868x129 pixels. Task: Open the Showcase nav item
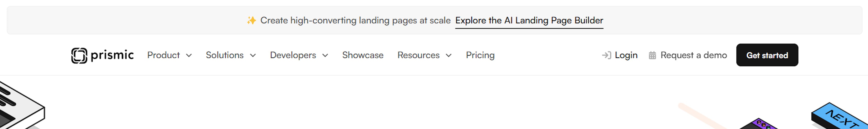click(x=363, y=55)
